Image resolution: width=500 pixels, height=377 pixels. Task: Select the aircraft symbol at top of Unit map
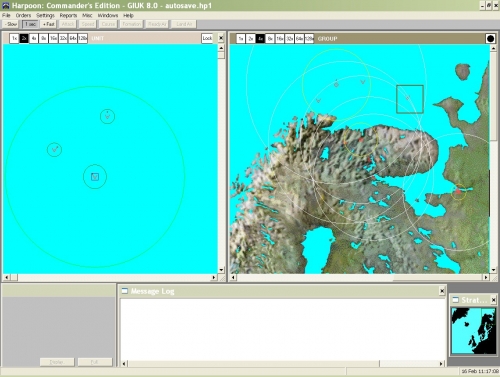tap(107, 116)
